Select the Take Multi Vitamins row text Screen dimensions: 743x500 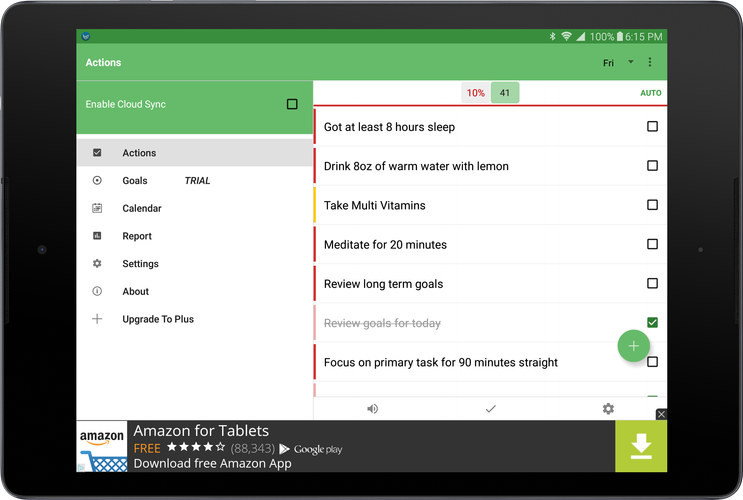pyautogui.click(x=374, y=205)
